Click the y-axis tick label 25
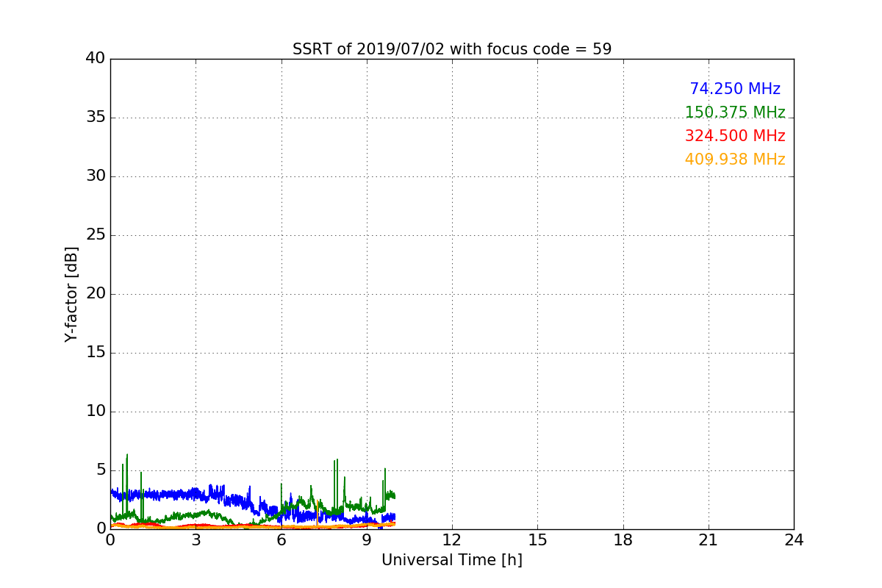This screenshot has width=882, height=588. [96, 235]
